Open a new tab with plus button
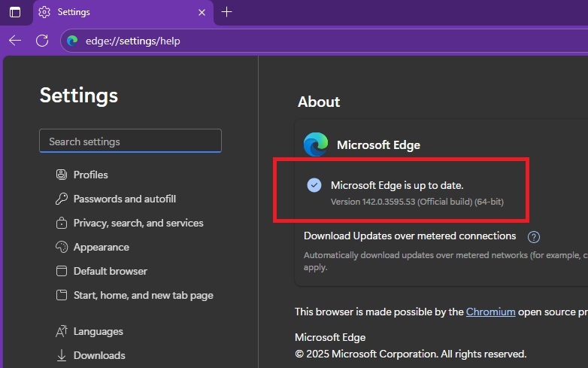Viewport: 588px width, 368px height. pyautogui.click(x=226, y=12)
